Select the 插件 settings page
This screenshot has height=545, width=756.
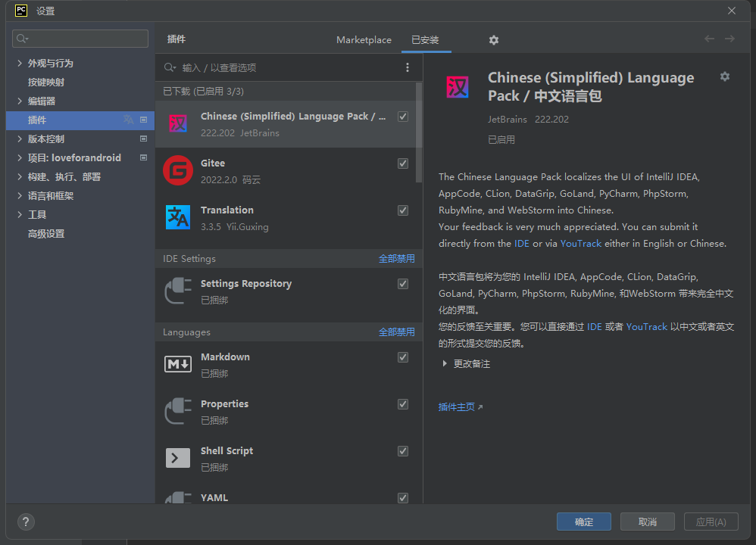click(80, 120)
